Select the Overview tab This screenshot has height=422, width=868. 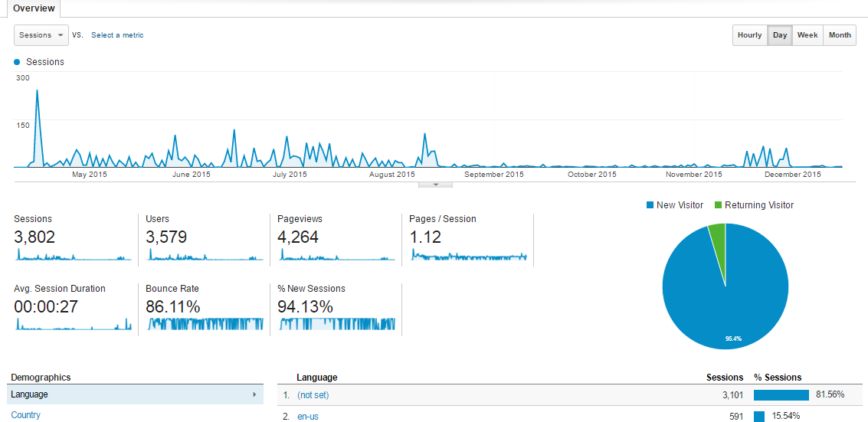tap(34, 8)
